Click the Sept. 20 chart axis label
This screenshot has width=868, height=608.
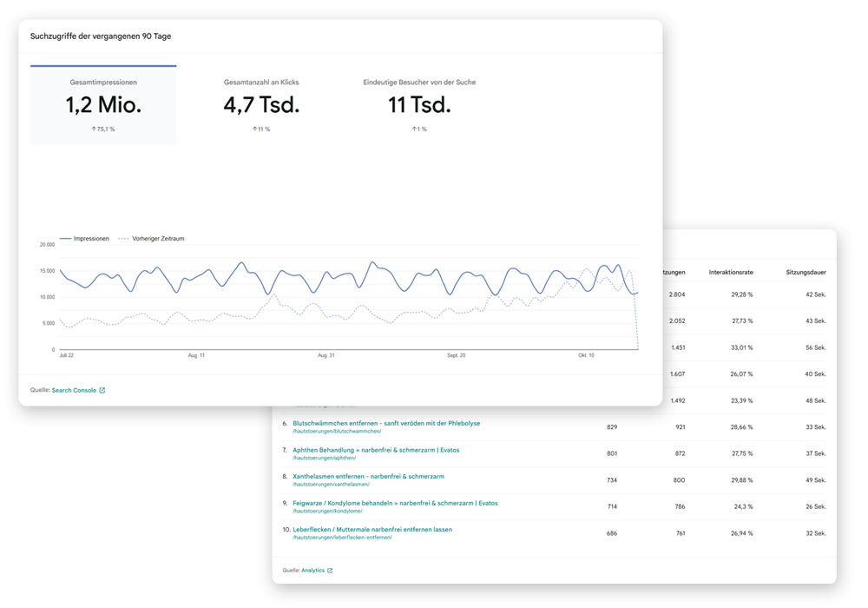[x=457, y=355]
